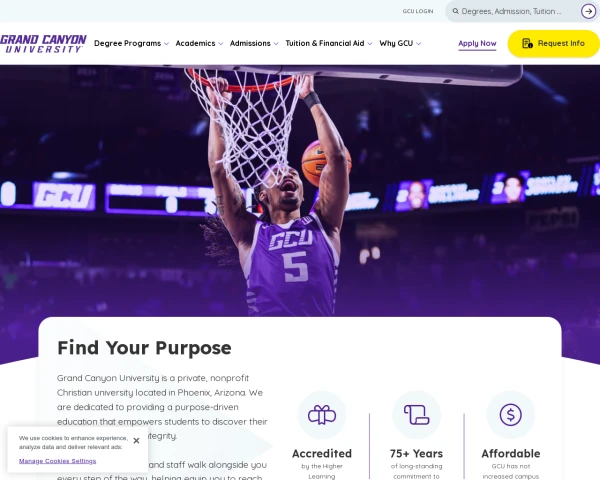Image resolution: width=600 pixels, height=480 pixels.
Task: Click the Apply Now link
Action: click(x=477, y=44)
